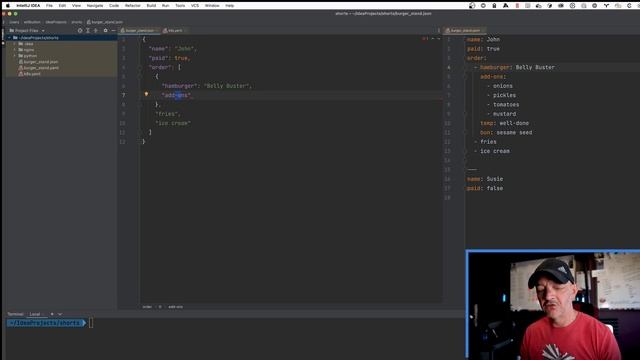
Task: Open the View menu
Action: [76, 6]
